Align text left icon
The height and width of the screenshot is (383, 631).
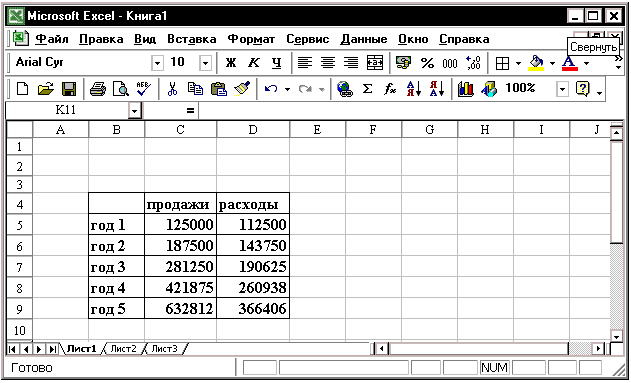point(305,63)
